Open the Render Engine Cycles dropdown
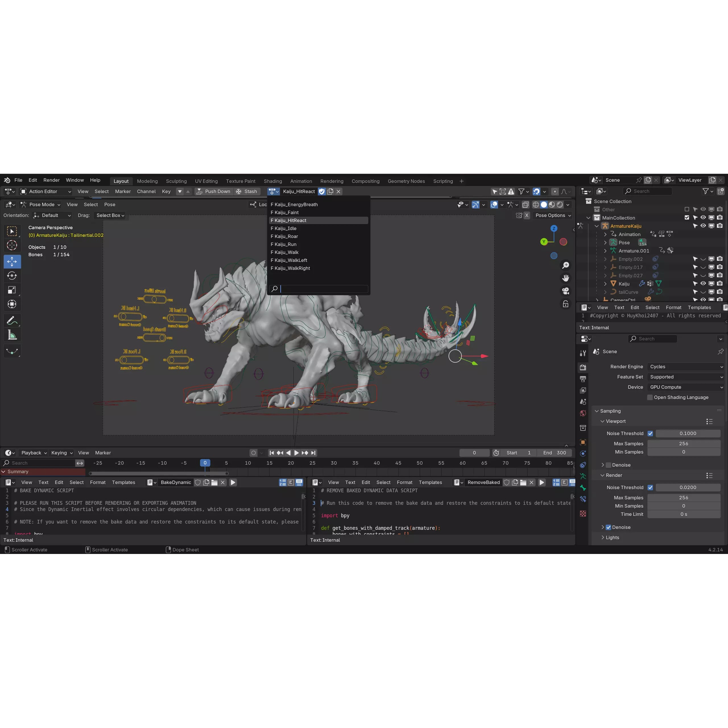Image resolution: width=728 pixels, height=728 pixels. [686, 367]
